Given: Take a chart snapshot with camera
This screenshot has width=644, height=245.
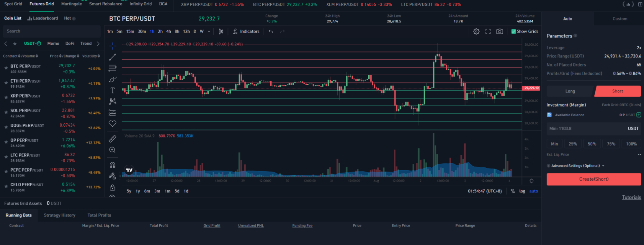Looking at the screenshot, I should tap(499, 31).
